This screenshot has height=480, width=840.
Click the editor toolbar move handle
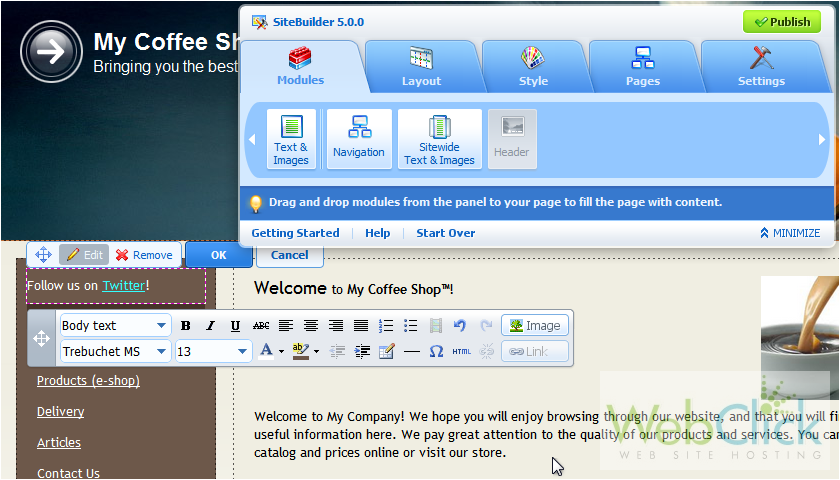coord(41,339)
